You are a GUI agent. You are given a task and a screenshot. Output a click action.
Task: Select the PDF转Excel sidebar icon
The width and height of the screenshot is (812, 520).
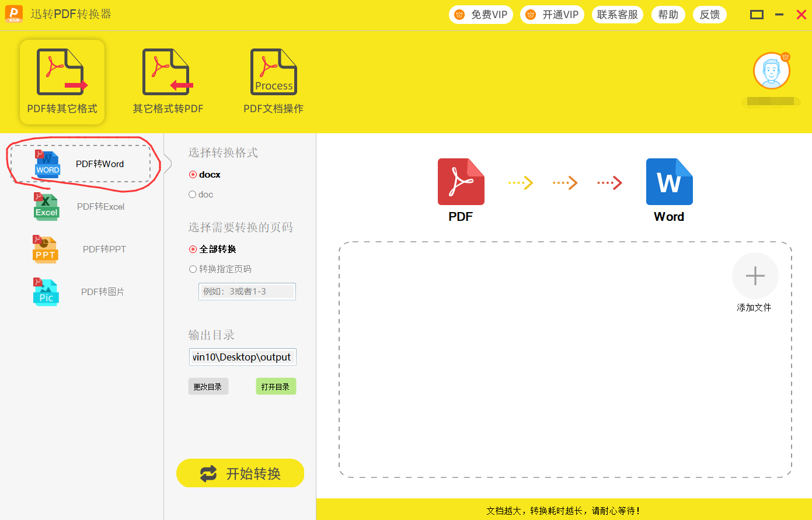pos(46,207)
